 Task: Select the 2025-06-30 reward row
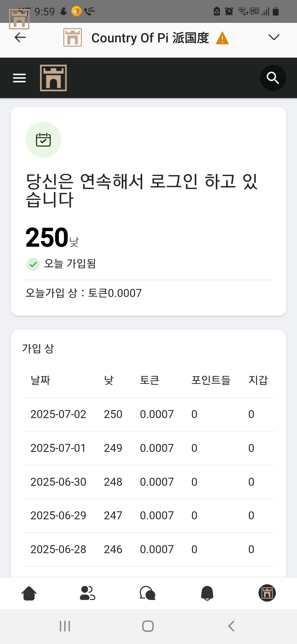(x=148, y=482)
